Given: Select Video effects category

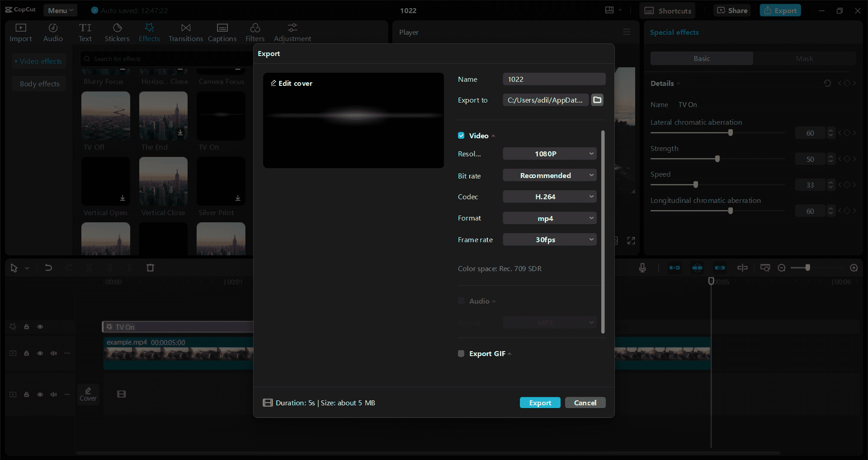Looking at the screenshot, I should pyautogui.click(x=39, y=61).
